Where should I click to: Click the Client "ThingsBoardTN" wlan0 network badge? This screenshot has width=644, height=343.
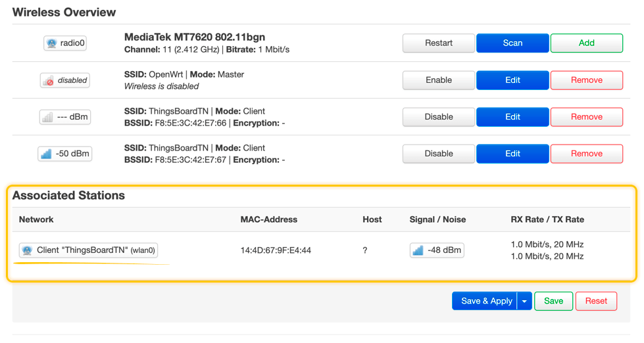click(x=88, y=250)
